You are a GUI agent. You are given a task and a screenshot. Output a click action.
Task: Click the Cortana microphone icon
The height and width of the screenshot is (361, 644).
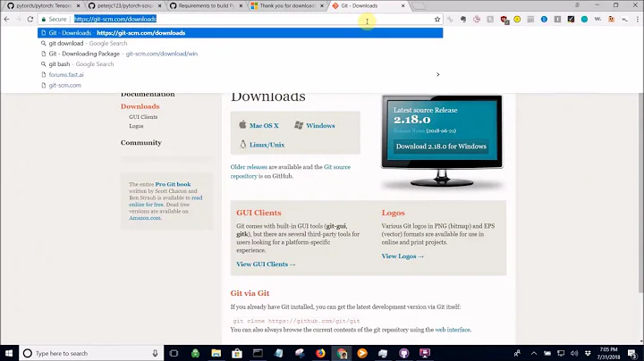pyautogui.click(x=155, y=353)
